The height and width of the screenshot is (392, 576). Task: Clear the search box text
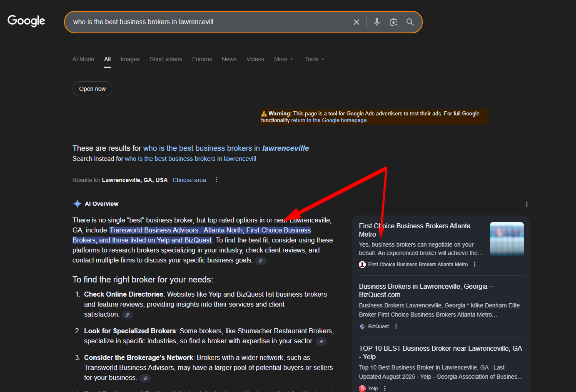click(357, 22)
